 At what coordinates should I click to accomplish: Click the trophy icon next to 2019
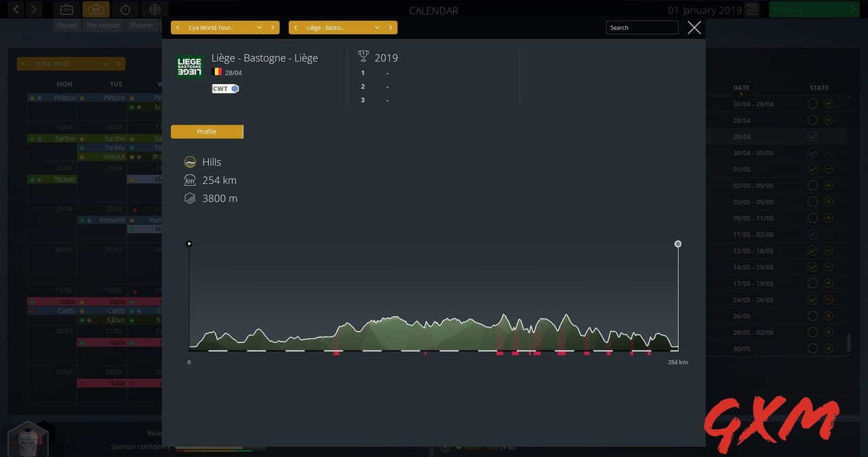tap(363, 57)
